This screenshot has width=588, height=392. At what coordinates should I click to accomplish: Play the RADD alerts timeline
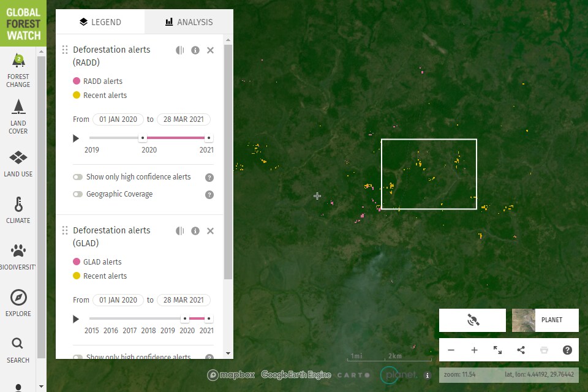pyautogui.click(x=76, y=138)
